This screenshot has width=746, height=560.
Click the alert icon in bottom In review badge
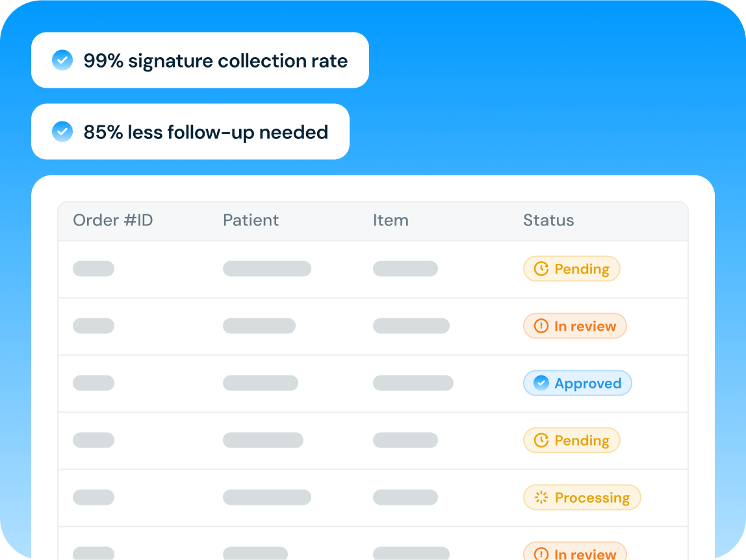[541, 554]
